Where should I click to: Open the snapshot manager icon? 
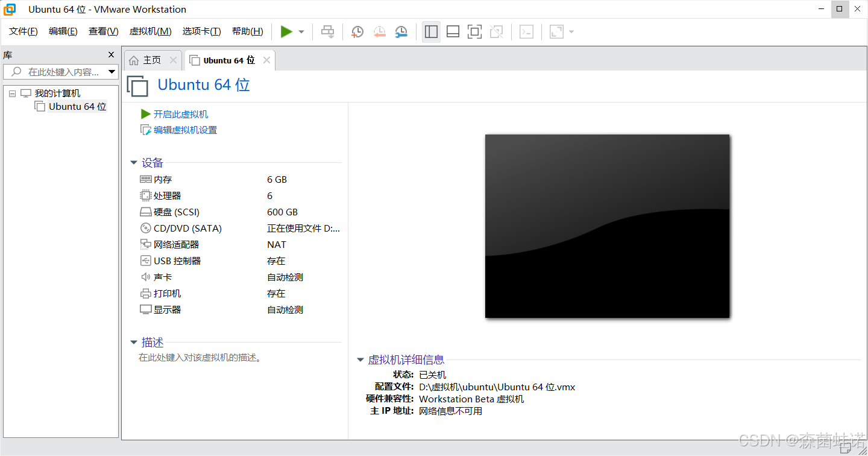tap(401, 32)
